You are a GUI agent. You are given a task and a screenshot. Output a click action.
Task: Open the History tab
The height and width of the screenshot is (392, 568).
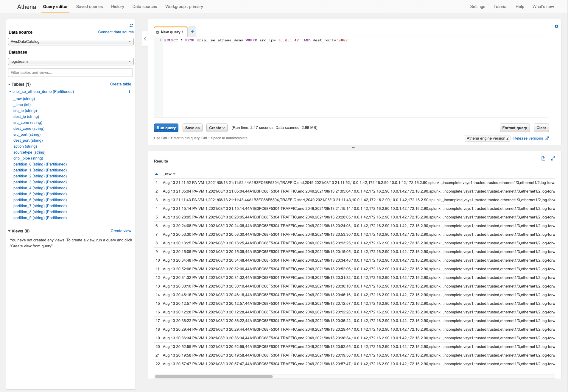117,7
